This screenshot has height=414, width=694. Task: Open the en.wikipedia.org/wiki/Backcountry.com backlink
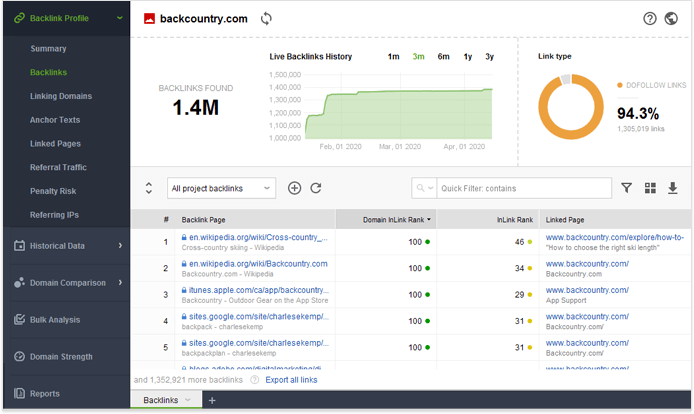tap(258, 264)
